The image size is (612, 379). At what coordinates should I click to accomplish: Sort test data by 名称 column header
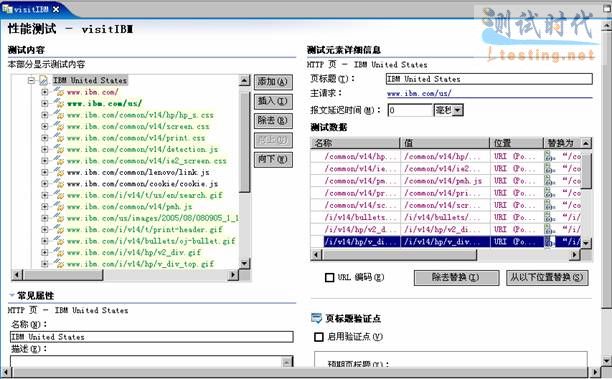point(355,143)
